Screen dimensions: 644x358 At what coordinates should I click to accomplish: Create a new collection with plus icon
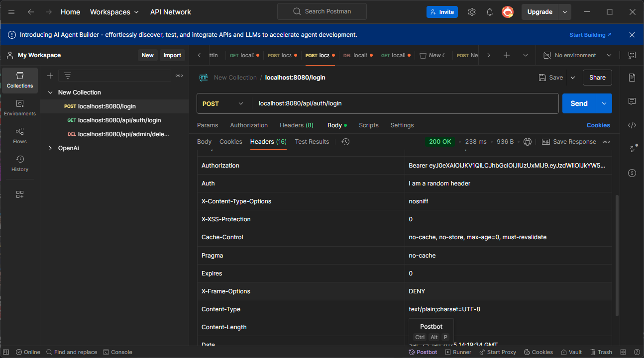click(50, 76)
